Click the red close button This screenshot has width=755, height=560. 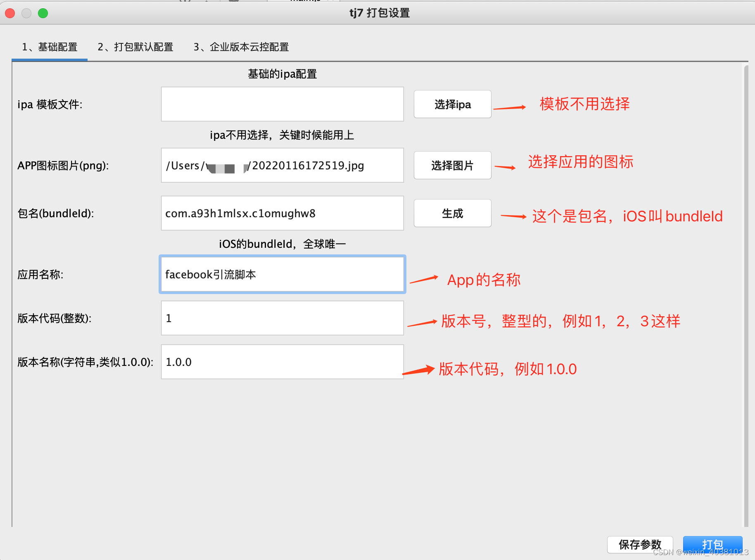pos(9,13)
